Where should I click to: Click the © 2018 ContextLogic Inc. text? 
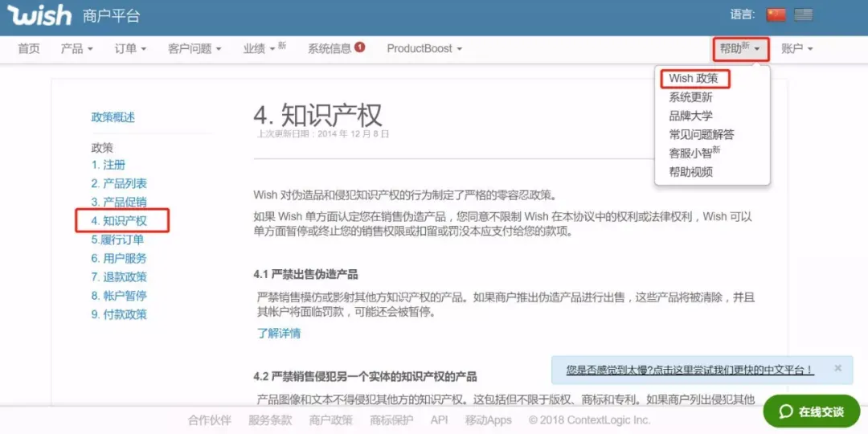click(590, 420)
